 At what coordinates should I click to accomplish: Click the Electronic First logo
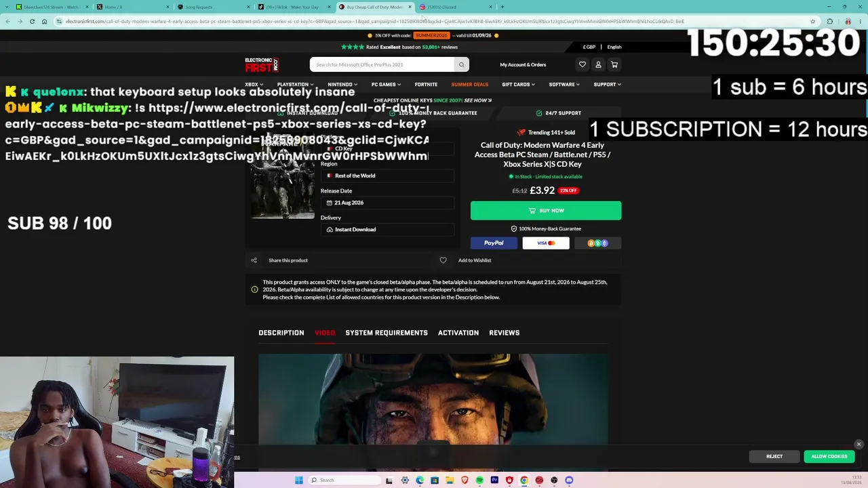[x=262, y=64]
